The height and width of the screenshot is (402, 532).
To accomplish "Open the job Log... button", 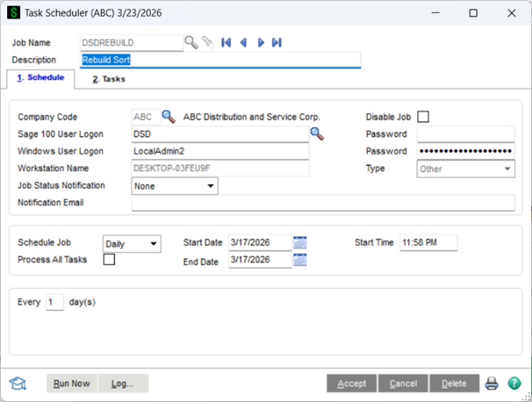I will (x=123, y=383).
